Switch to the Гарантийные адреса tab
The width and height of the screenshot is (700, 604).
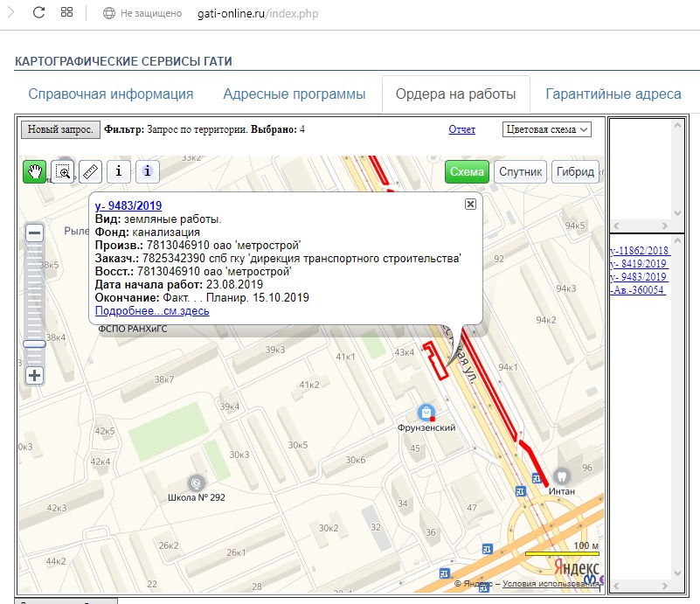[x=613, y=94]
